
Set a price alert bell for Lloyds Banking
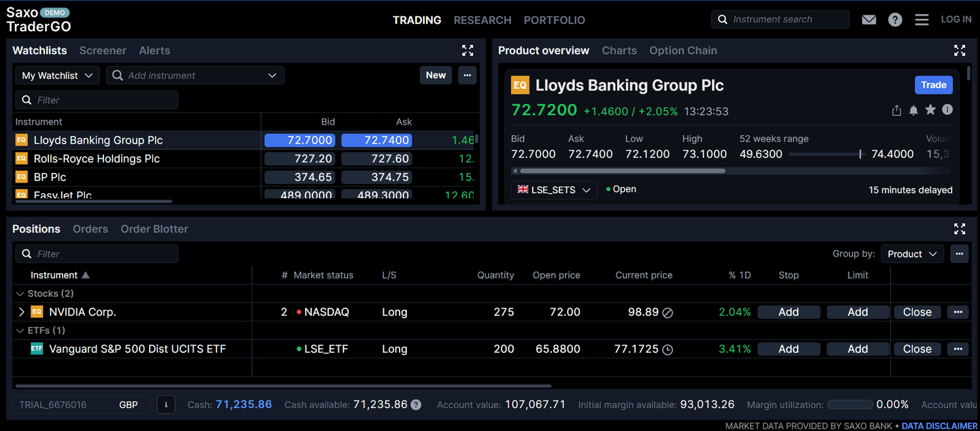[x=913, y=110]
